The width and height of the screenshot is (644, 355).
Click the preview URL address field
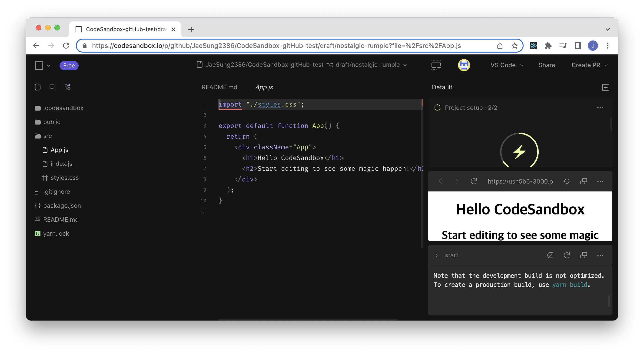[x=520, y=181]
